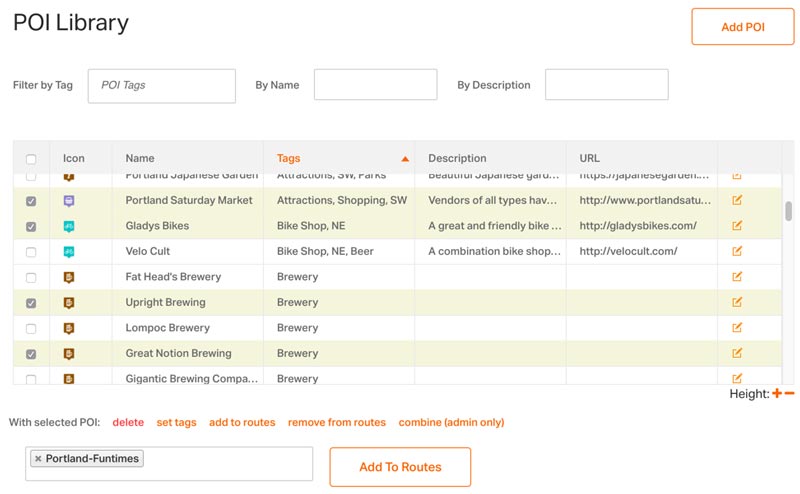Click the Gigantic Brewing Company beer icon

(x=69, y=379)
